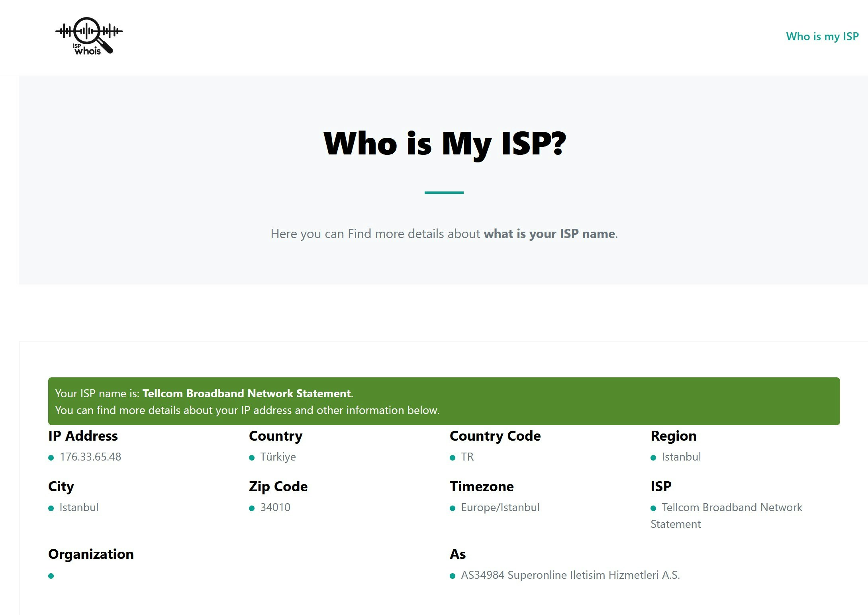
Task: Select the bullet beside the Tellcom ISP name
Action: (x=654, y=508)
